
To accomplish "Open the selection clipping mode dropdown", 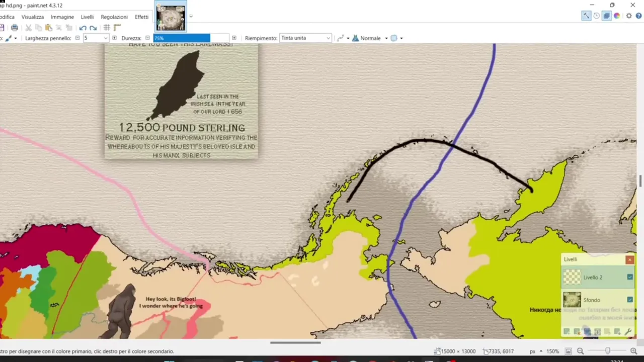I will tap(397, 38).
